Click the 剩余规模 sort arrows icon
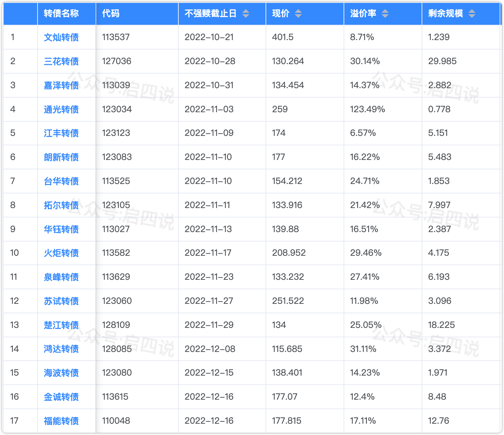 coord(472,14)
